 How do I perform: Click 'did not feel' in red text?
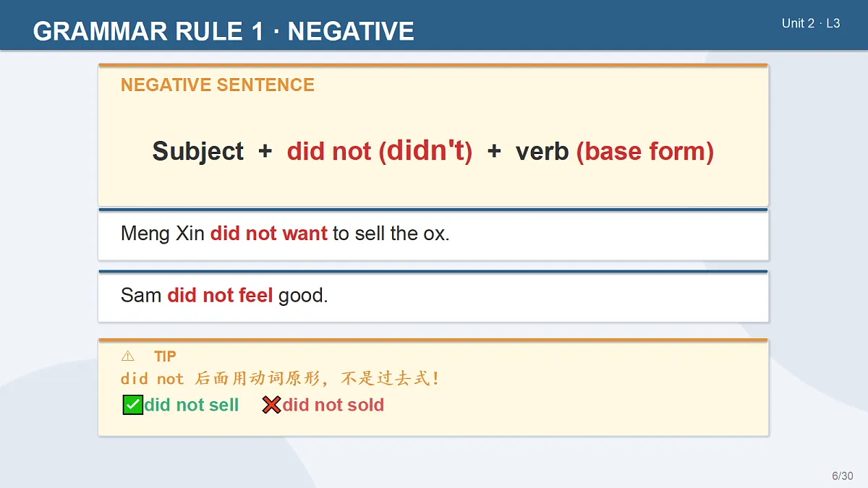click(x=220, y=295)
